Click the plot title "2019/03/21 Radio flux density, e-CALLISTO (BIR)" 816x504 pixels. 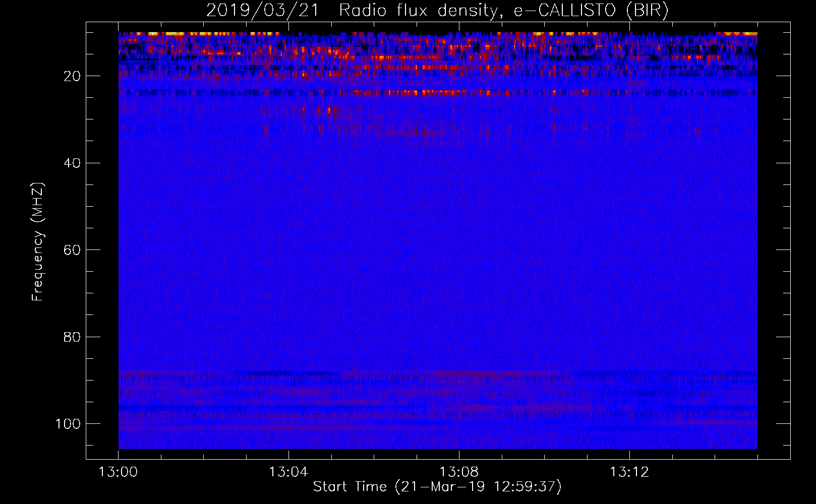(437, 11)
